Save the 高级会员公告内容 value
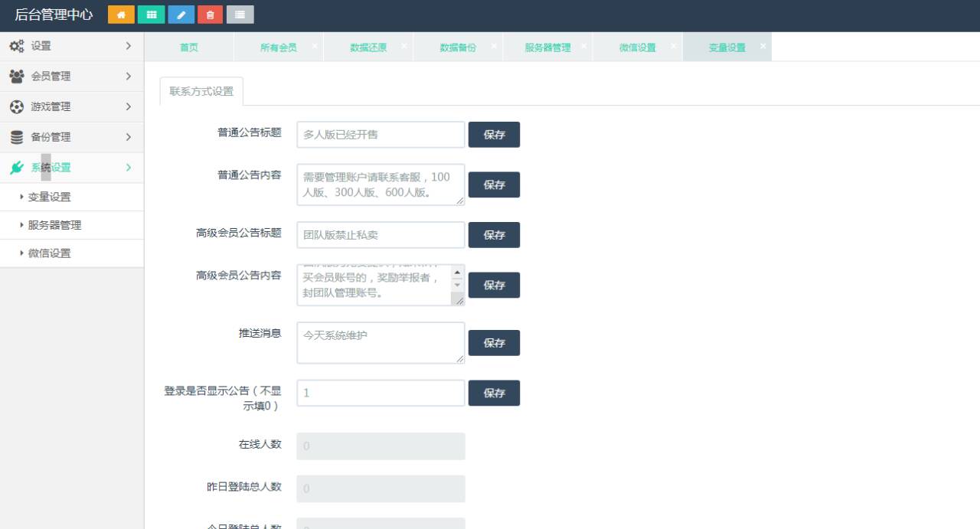 click(x=494, y=285)
